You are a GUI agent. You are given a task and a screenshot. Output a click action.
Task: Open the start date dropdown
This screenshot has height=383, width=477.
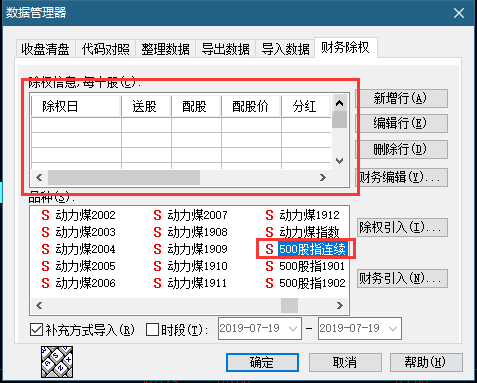point(293,329)
